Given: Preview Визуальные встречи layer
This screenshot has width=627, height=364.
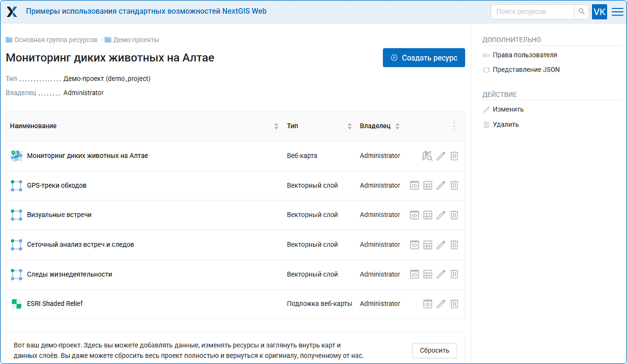Looking at the screenshot, I should (x=415, y=215).
